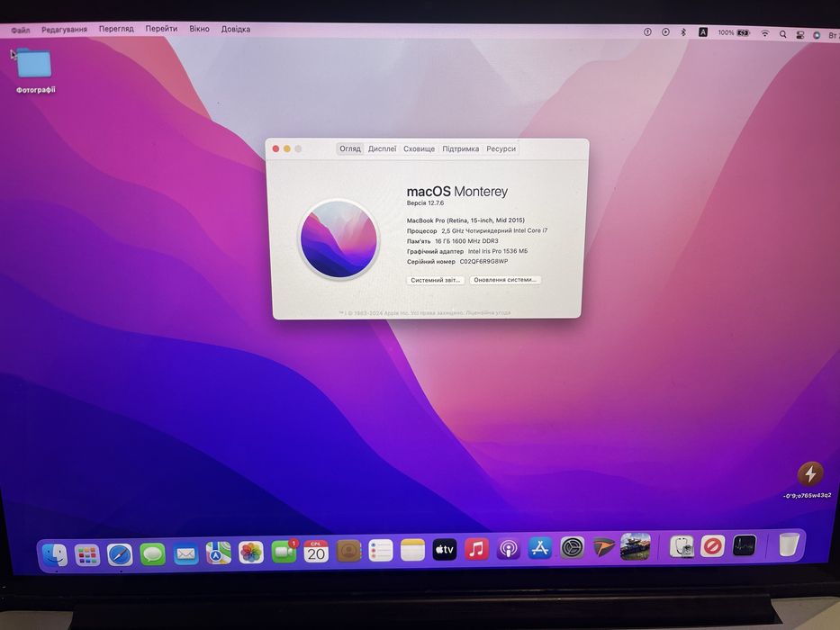Open the input source A menu
Screen dimensions: 840x630
[x=703, y=32]
